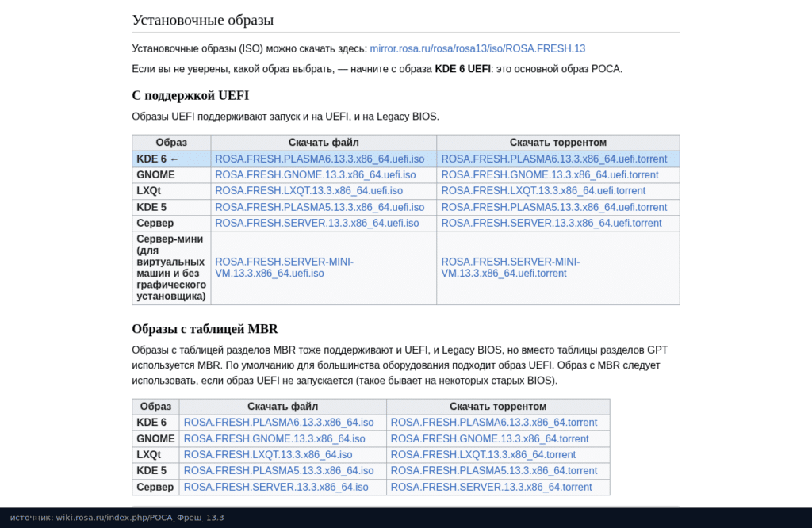Image resolution: width=812 pixels, height=528 pixels.
Task: Download ROSA.FRESH.PLASMA6.13.3.x86_64.torrent MBR torrent
Action: [x=494, y=423]
